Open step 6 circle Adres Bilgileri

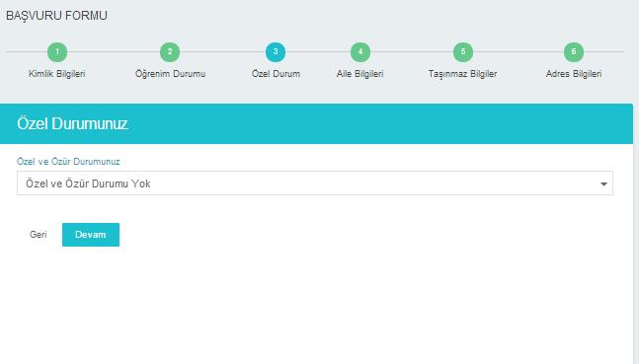pos(574,52)
